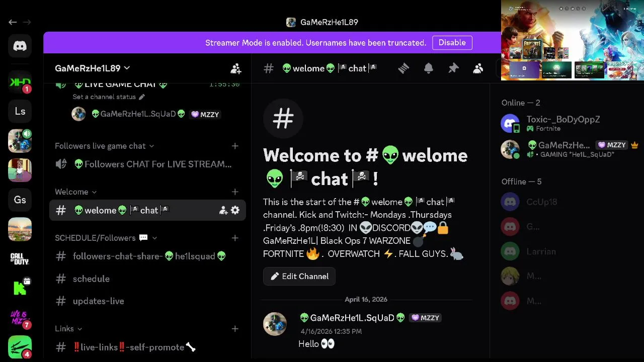
Task: Toggle the member list icon
Action: (x=478, y=68)
